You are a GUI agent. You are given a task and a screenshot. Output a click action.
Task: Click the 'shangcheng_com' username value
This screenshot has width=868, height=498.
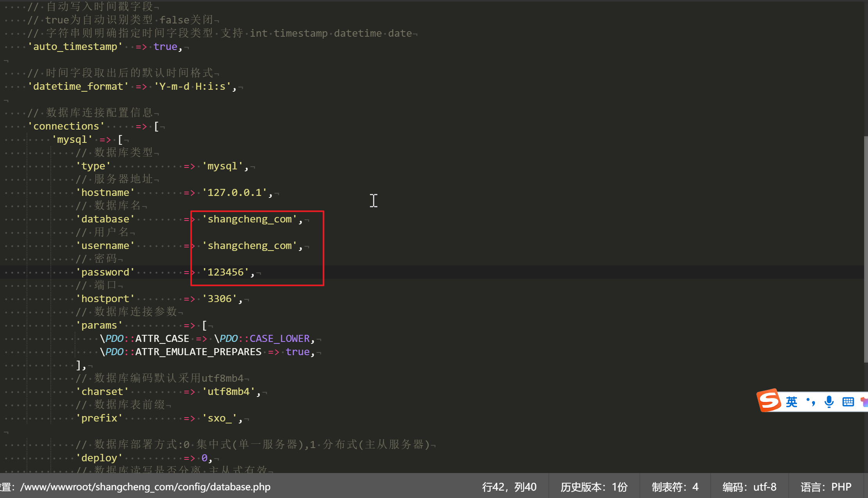250,245
